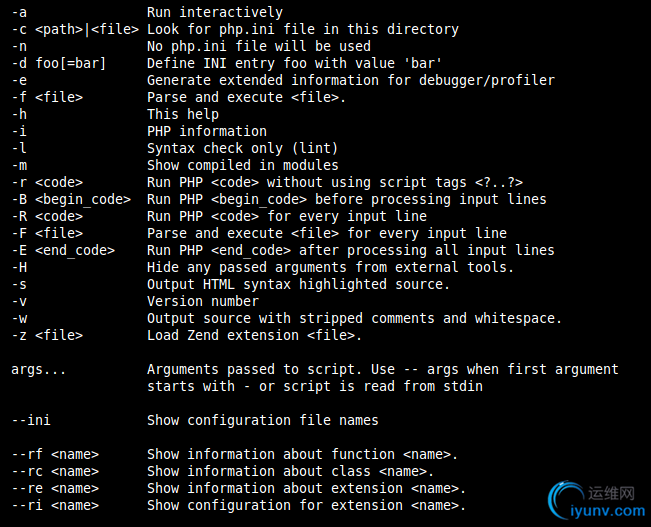
Task: Click the '-z <file>' option
Action: point(47,335)
